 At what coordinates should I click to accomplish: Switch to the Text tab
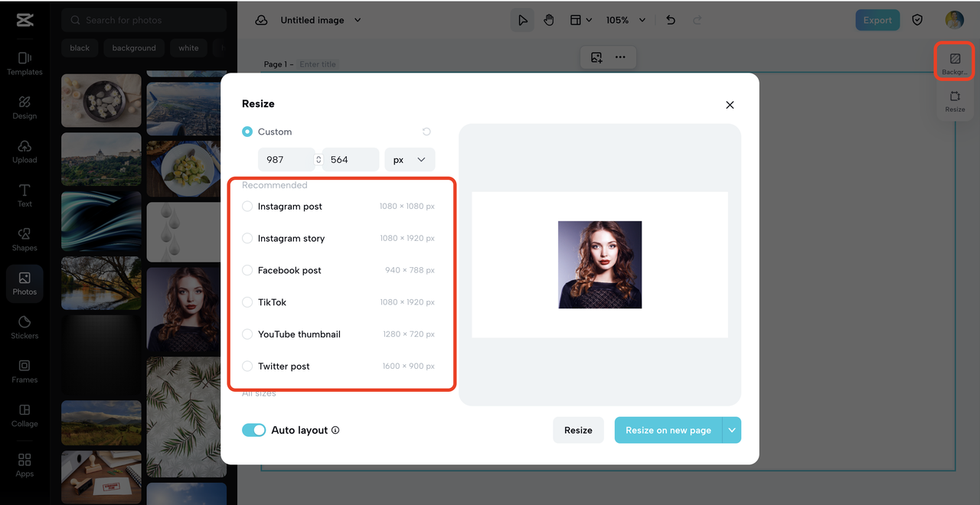pyautogui.click(x=24, y=195)
